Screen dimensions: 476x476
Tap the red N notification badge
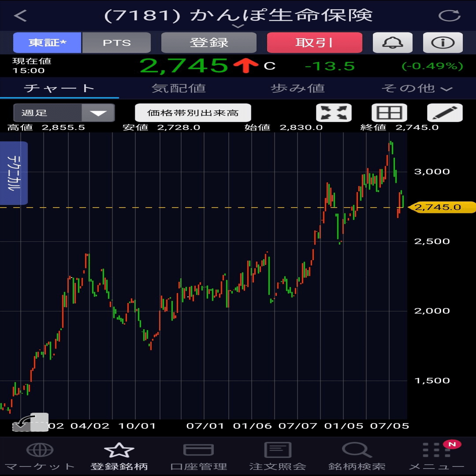452,444
